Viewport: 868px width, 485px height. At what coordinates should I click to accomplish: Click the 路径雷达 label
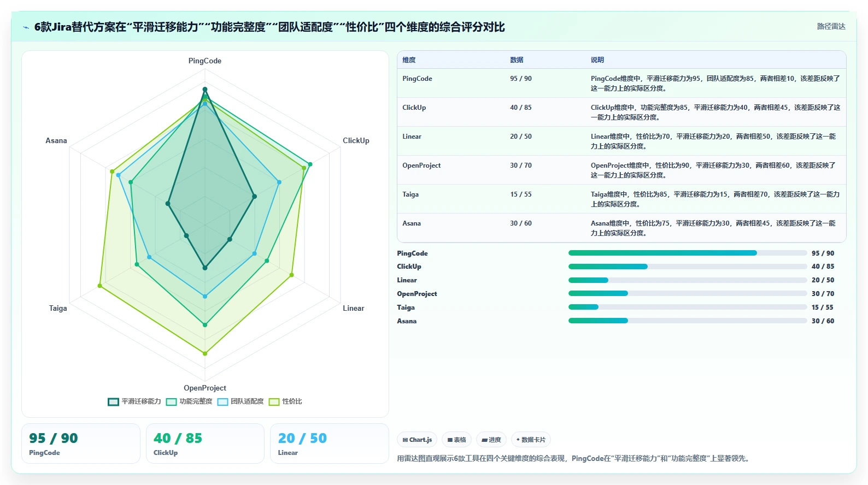(831, 26)
